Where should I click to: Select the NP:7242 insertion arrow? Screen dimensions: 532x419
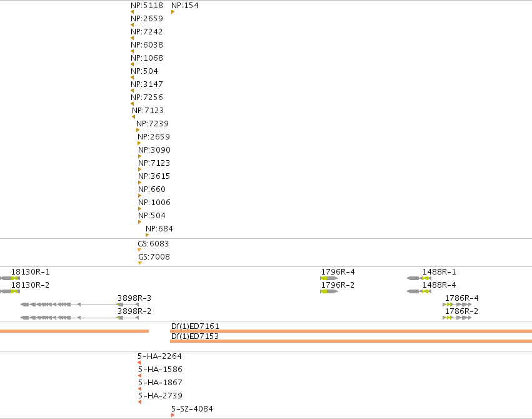click(133, 38)
